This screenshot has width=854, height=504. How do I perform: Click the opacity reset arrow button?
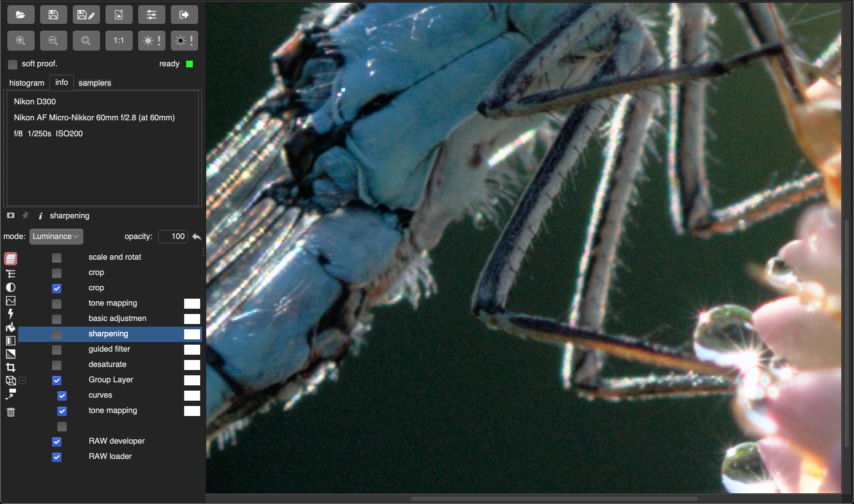tap(196, 236)
